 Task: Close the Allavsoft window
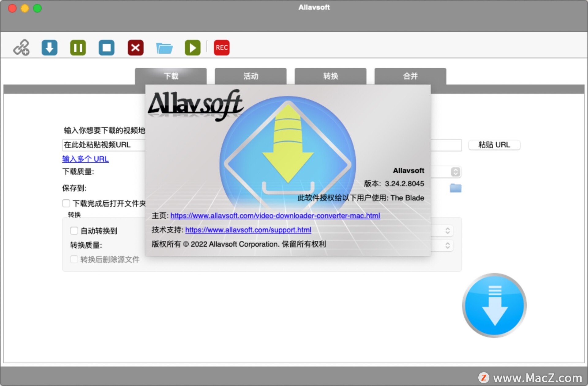tap(12, 8)
